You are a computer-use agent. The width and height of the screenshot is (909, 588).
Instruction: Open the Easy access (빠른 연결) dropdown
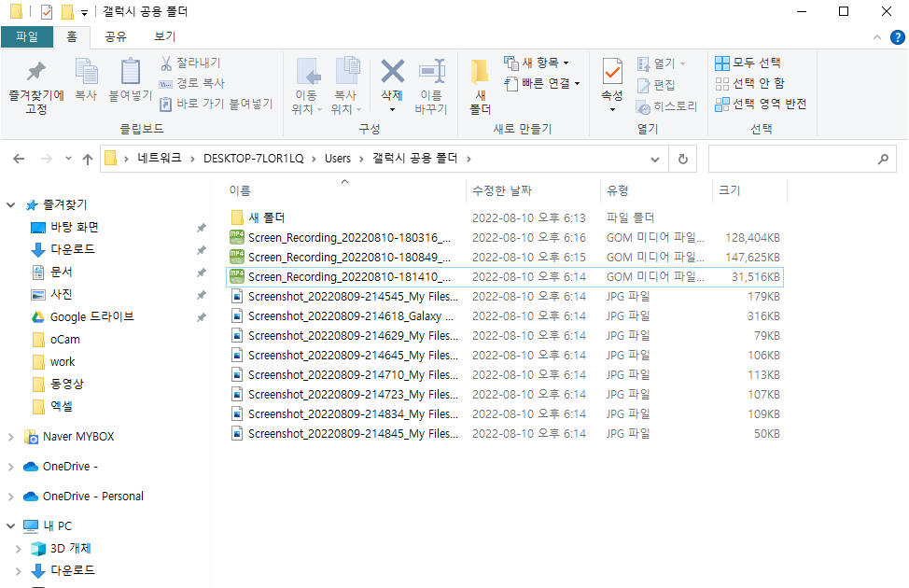(x=542, y=83)
